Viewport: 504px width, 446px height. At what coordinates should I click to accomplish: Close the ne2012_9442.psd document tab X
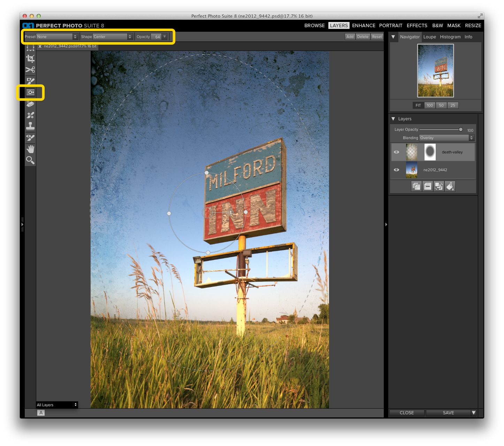pyautogui.click(x=40, y=46)
